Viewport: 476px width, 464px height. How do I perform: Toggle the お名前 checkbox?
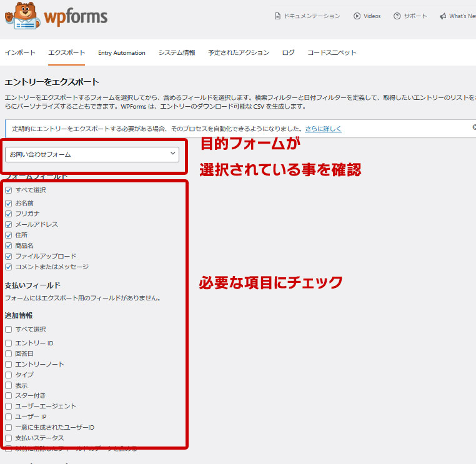[x=9, y=204]
